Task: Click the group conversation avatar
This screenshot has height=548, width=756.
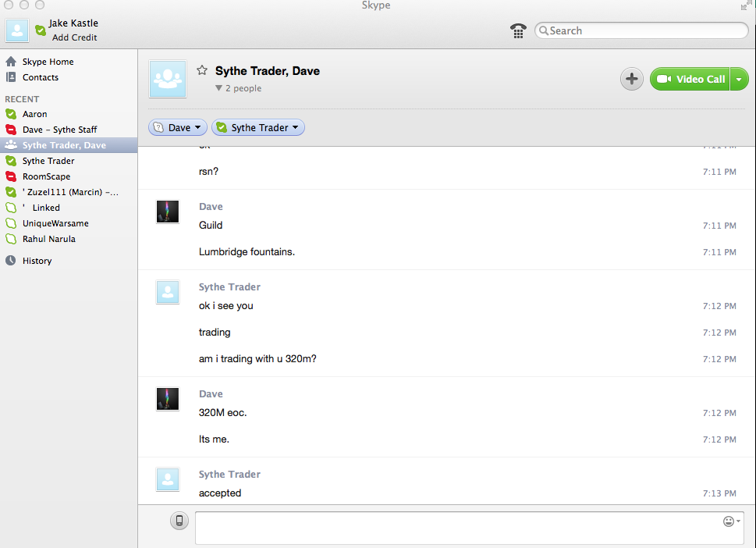Action: [x=168, y=79]
